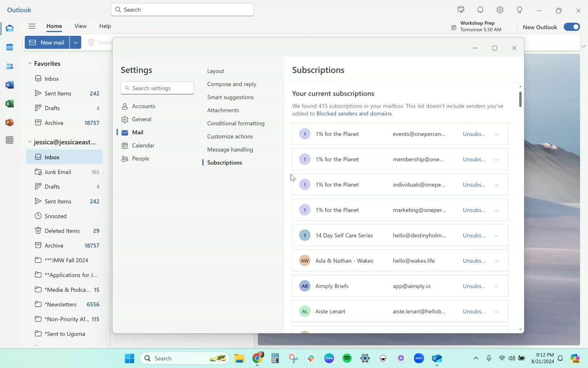The height and width of the screenshot is (368, 588).
Task: Open the notifications bell in title bar
Action: (480, 10)
